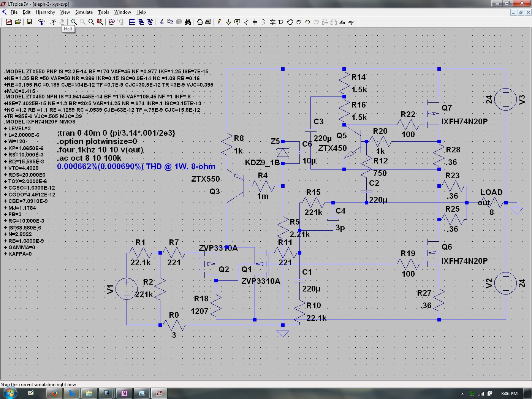Select the '.ac oct 8 10 100k' directive

click(x=89, y=158)
